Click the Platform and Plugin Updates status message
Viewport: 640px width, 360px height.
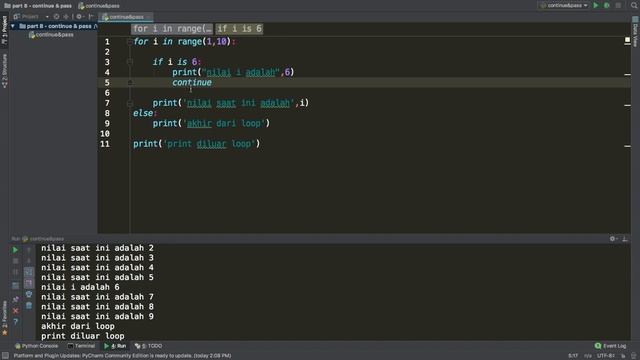point(122,356)
